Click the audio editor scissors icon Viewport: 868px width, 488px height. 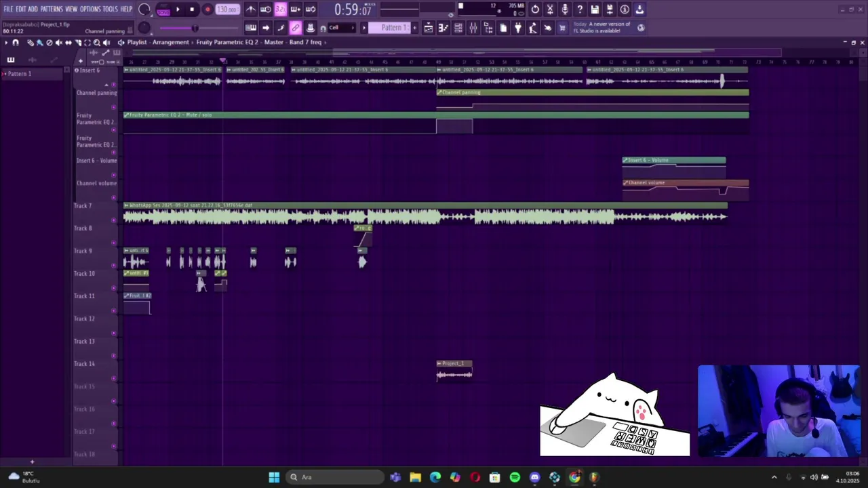point(550,9)
